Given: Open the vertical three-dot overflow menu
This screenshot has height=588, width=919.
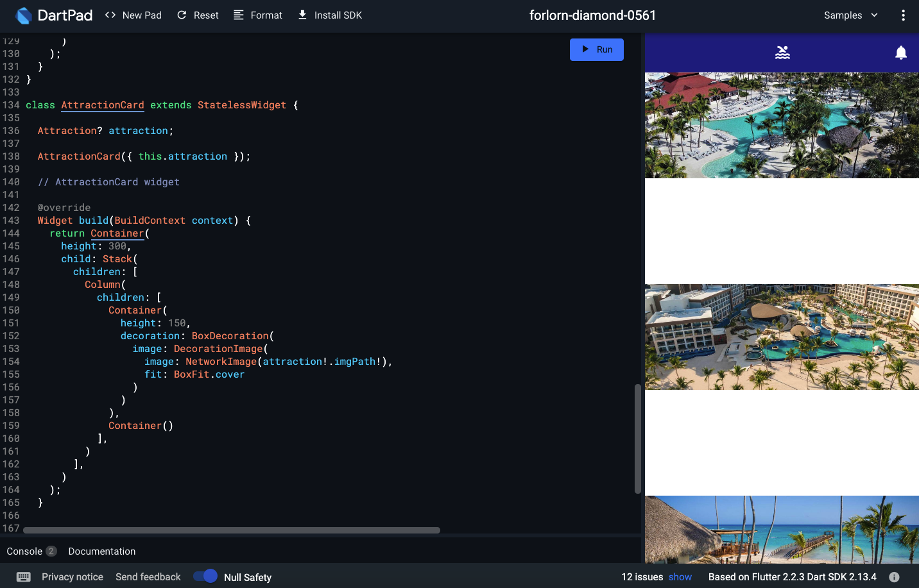Looking at the screenshot, I should tap(903, 15).
